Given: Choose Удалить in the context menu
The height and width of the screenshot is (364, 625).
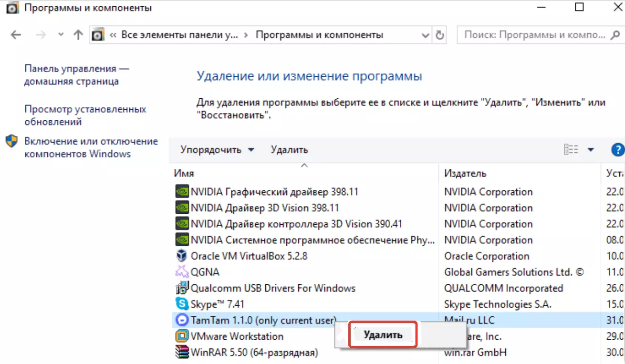Looking at the screenshot, I should (x=383, y=335).
